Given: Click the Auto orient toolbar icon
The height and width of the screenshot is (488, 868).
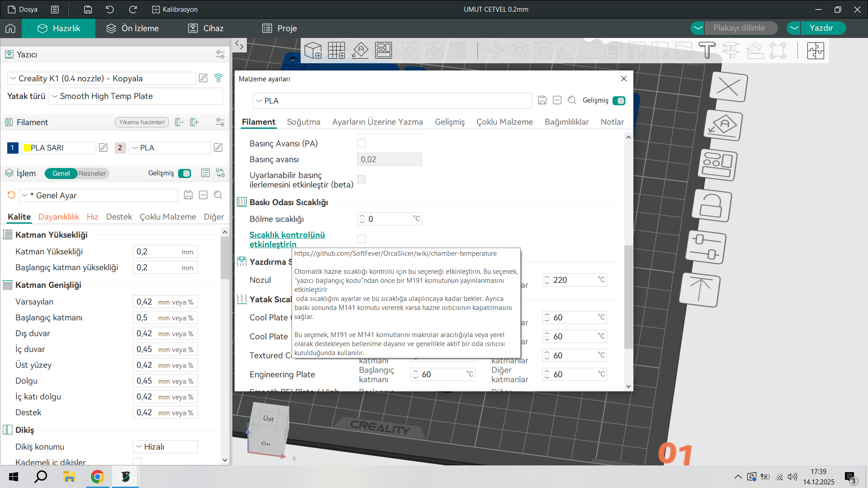Looking at the screenshot, I should 360,50.
